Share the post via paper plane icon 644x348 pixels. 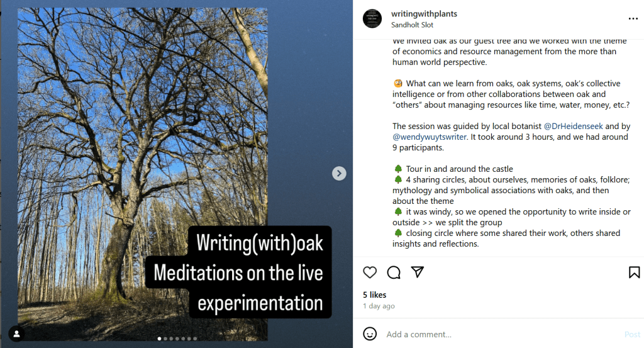point(418,272)
